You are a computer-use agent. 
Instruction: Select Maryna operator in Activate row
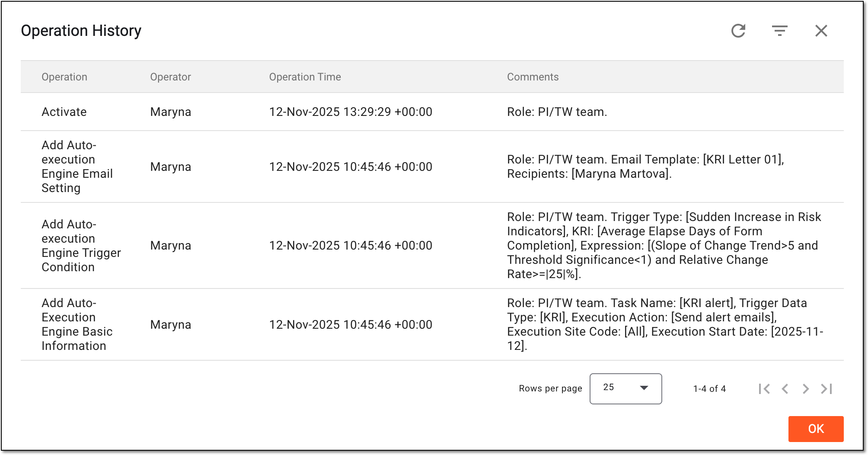[x=170, y=112]
